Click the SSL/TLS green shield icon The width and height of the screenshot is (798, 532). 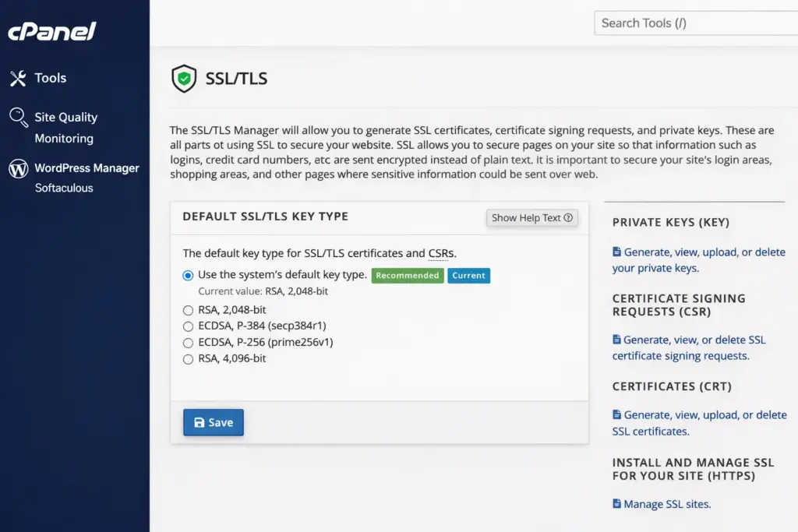[184, 79]
